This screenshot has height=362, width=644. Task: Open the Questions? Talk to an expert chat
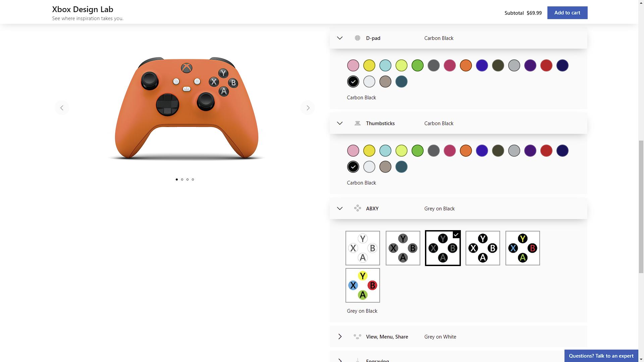click(x=601, y=356)
